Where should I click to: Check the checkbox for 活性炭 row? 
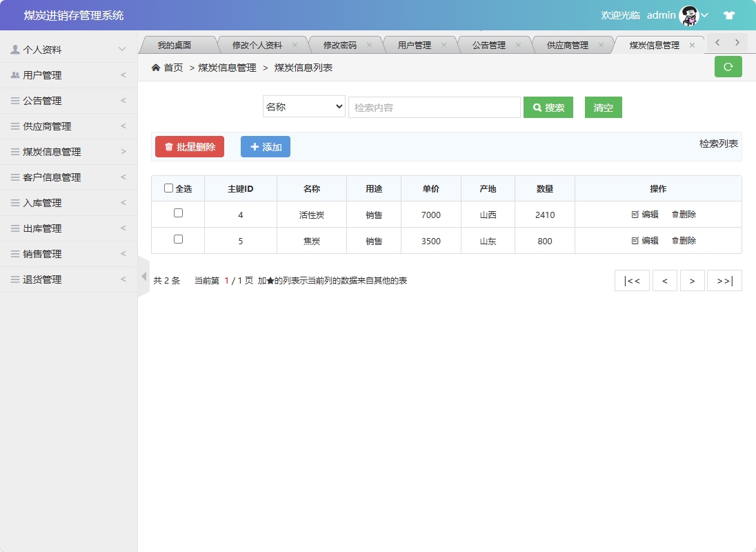click(x=177, y=214)
